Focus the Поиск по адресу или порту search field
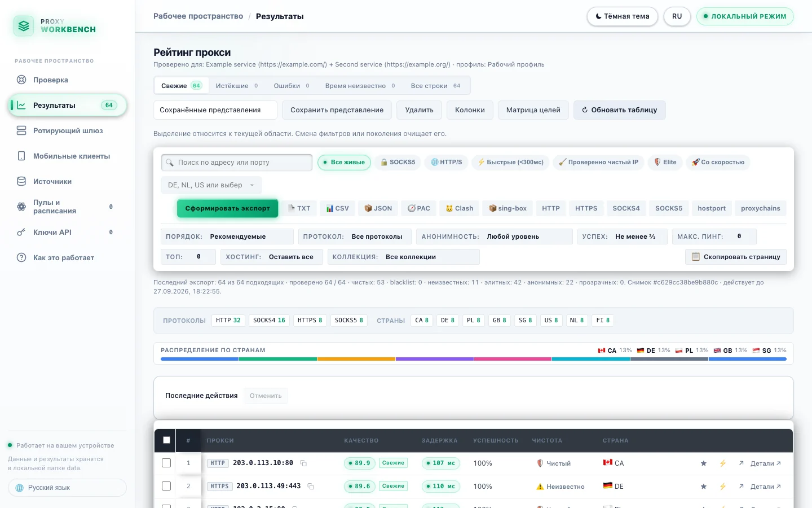This screenshot has height=508, width=812. pyautogui.click(x=237, y=163)
